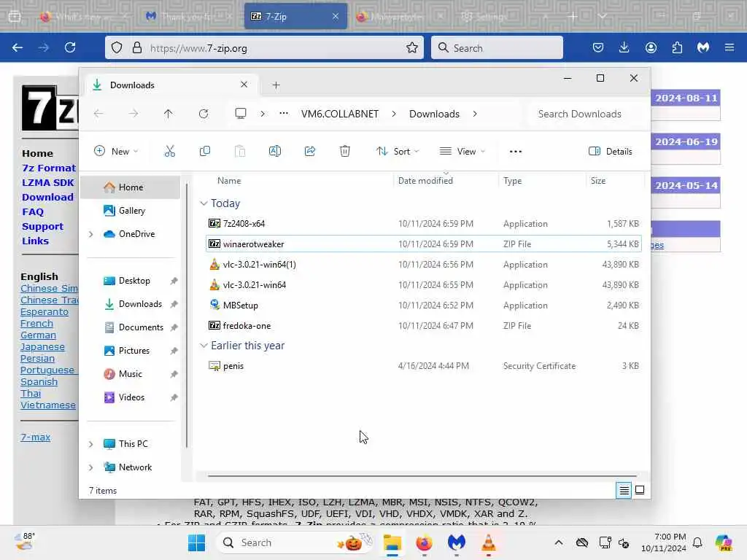The image size is (747, 560).
Task: Click the tracking protection shield icon
Action: tap(117, 47)
